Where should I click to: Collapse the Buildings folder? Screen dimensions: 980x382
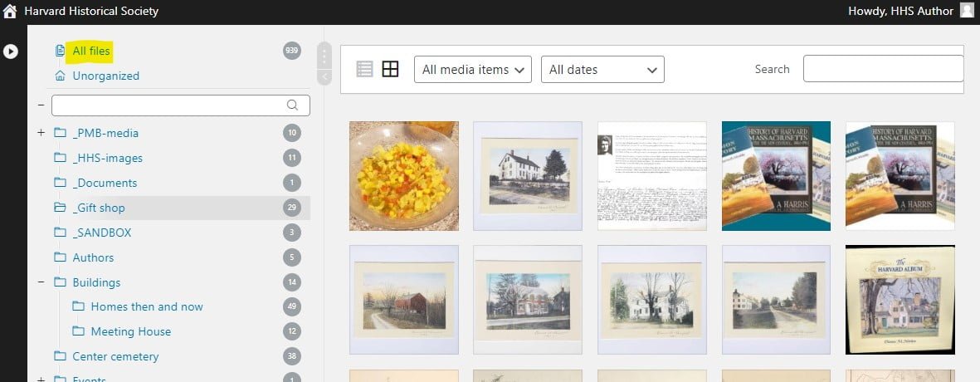coord(41,282)
